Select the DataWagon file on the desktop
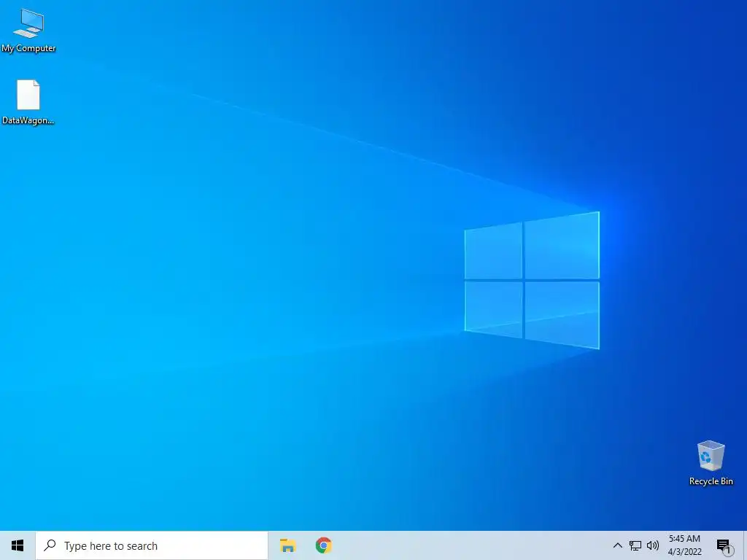 coord(28,102)
